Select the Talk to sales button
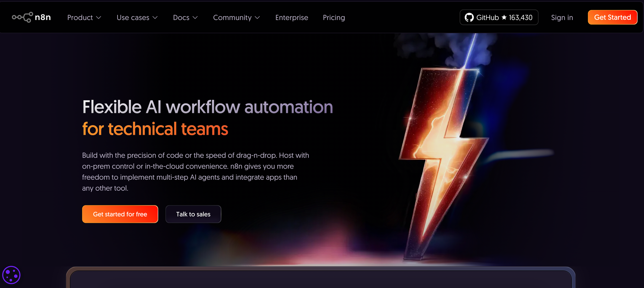This screenshot has width=644, height=288. pyautogui.click(x=193, y=214)
